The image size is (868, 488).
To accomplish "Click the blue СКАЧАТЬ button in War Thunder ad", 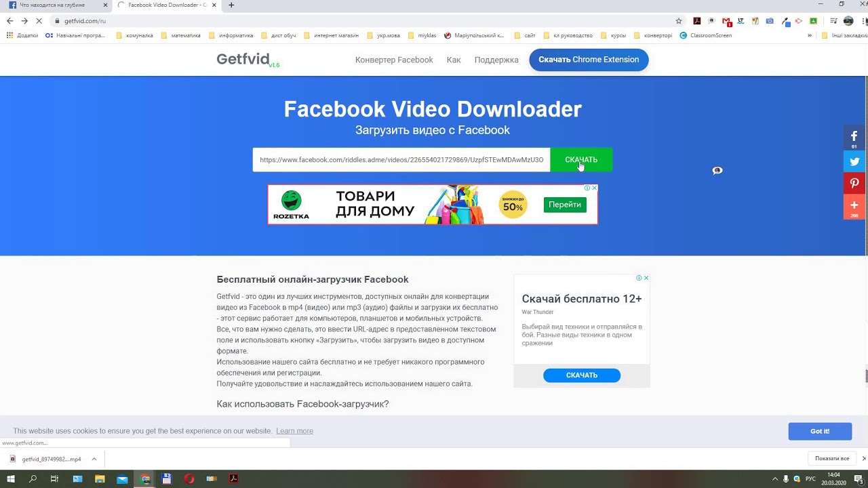I will pyautogui.click(x=582, y=375).
